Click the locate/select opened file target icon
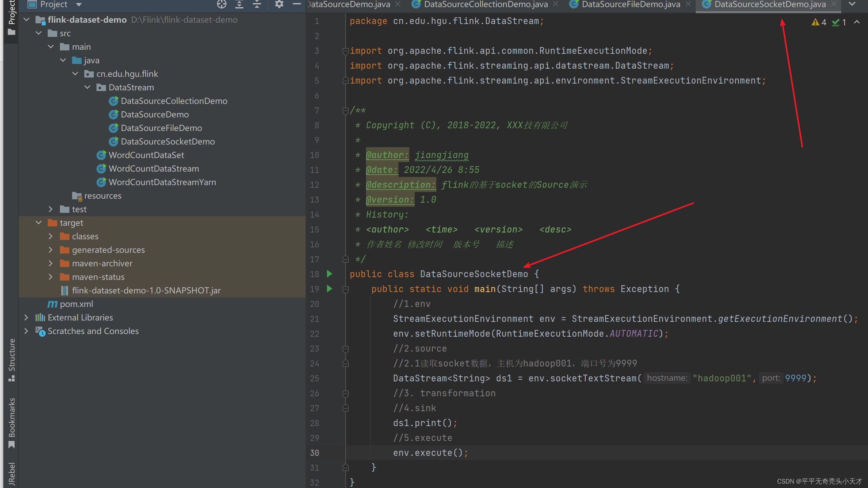The height and width of the screenshot is (488, 868). (x=222, y=4)
